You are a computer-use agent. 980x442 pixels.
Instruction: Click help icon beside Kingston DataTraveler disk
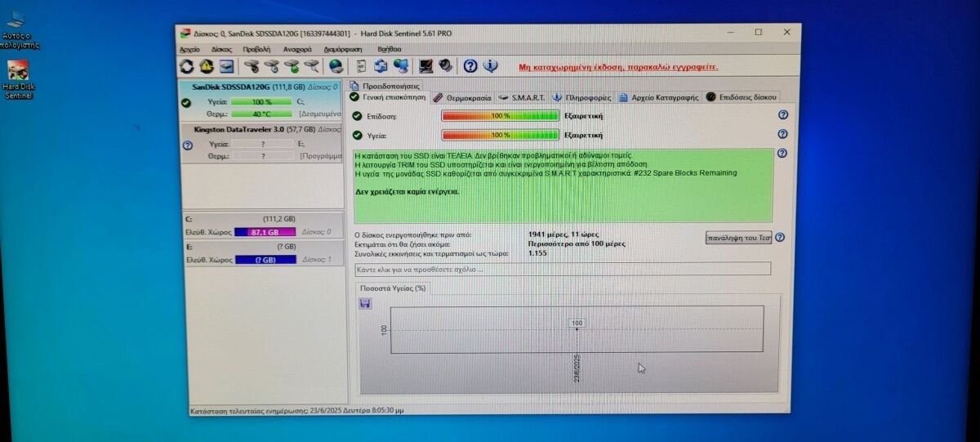[187, 145]
